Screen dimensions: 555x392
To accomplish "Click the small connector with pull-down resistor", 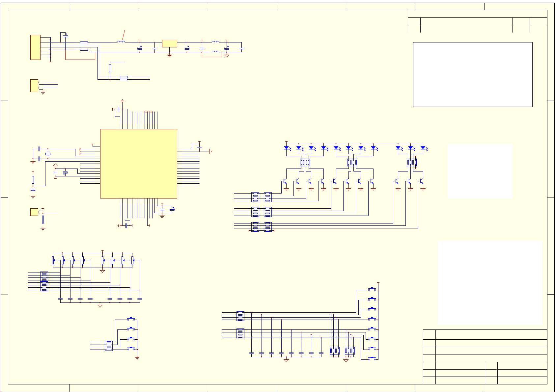I will (34, 212).
